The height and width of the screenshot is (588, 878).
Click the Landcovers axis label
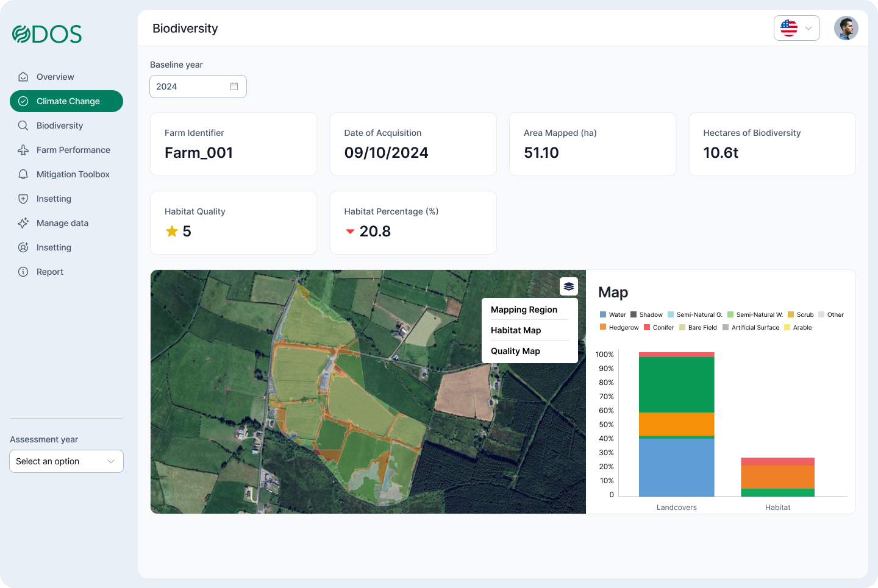(x=677, y=508)
